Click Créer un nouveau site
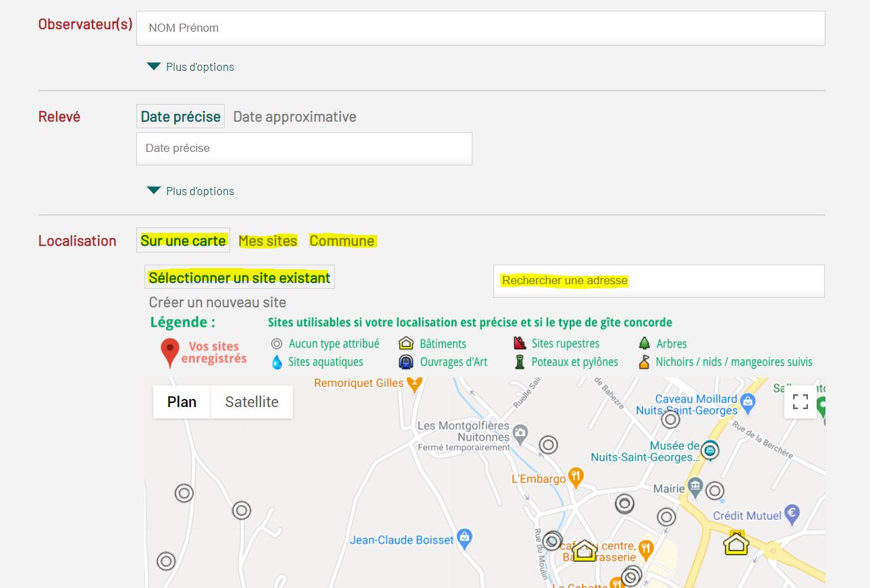The height and width of the screenshot is (588, 870). pos(217,302)
